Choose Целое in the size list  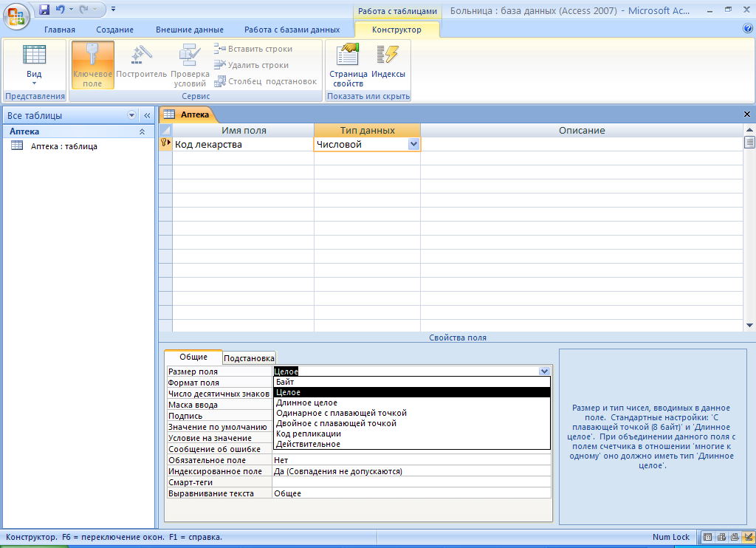coord(412,392)
